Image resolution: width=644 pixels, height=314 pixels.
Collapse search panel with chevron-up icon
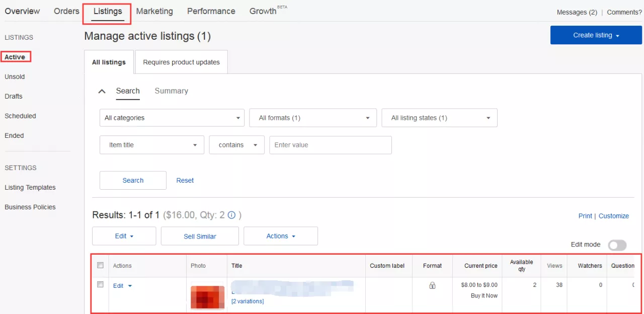102,91
